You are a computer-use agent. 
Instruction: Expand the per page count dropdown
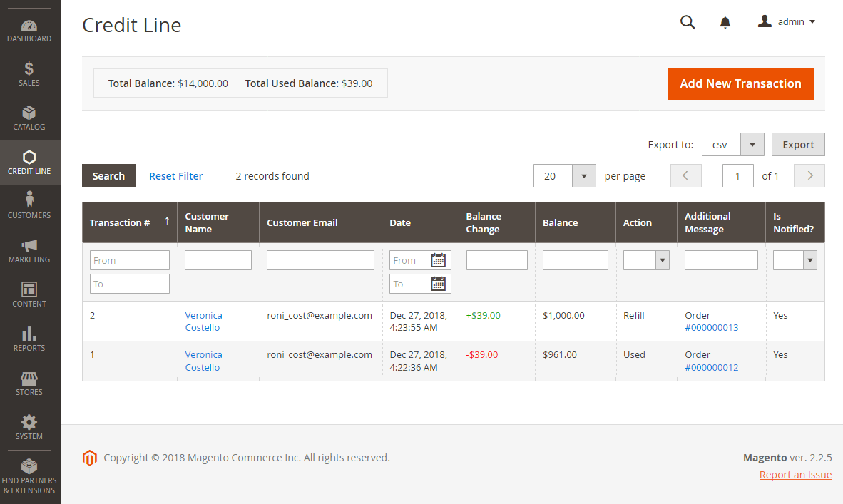584,176
